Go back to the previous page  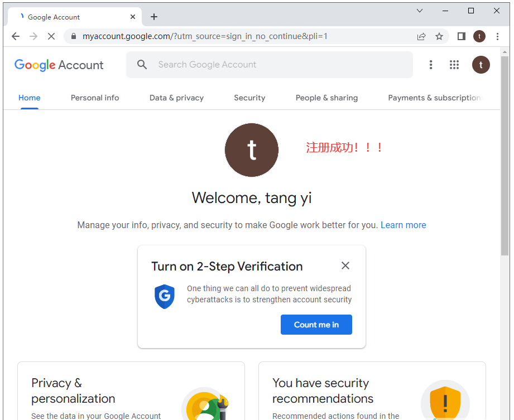tap(16, 36)
